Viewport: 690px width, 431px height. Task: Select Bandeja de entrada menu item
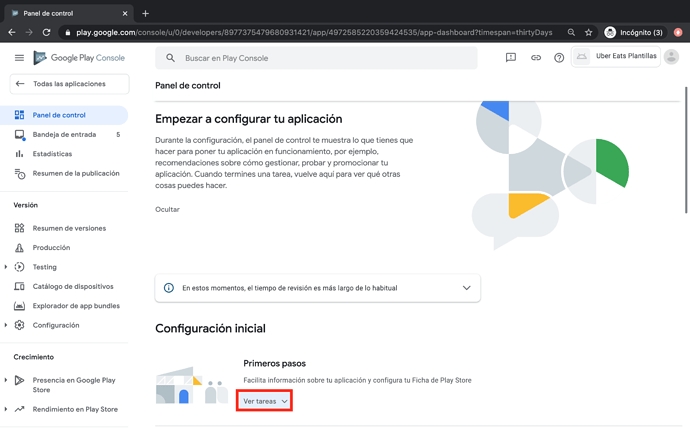pos(63,134)
